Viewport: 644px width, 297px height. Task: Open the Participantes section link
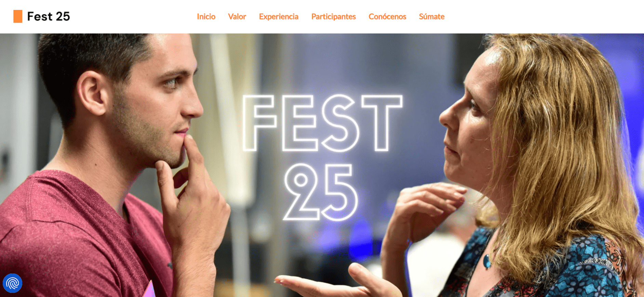pos(333,17)
